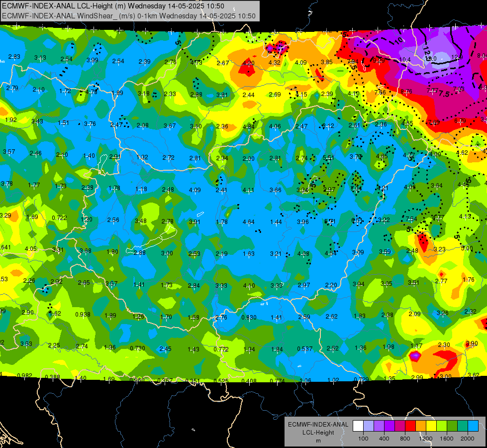Click the bottom-row value 0.729
487x448 pixels.
[361, 379]
